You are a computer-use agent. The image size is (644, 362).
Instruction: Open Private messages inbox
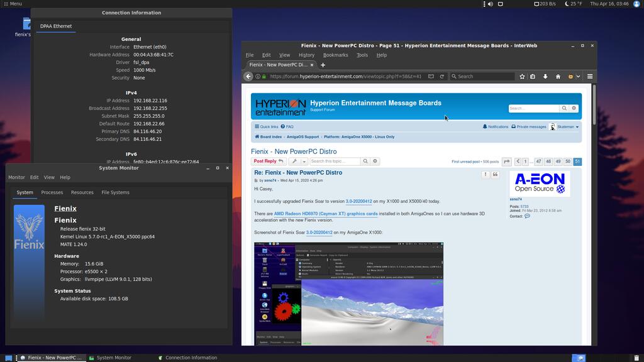[528, 127]
